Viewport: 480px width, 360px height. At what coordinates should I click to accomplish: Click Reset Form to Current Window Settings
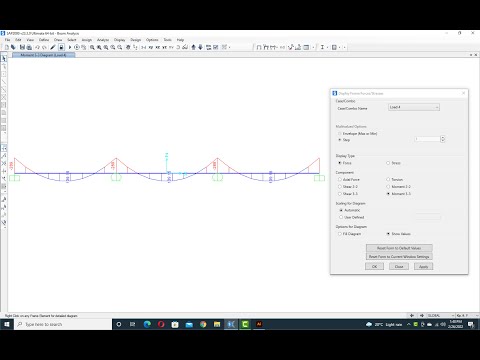pyautogui.click(x=399, y=257)
